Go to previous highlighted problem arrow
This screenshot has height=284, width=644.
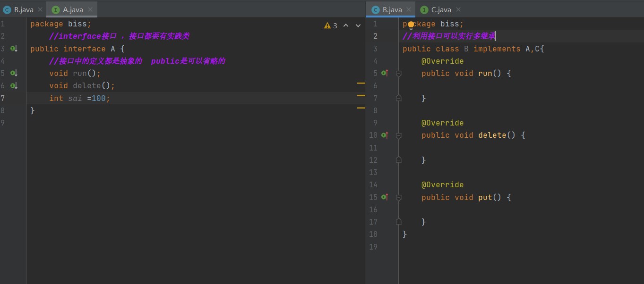tap(346, 25)
